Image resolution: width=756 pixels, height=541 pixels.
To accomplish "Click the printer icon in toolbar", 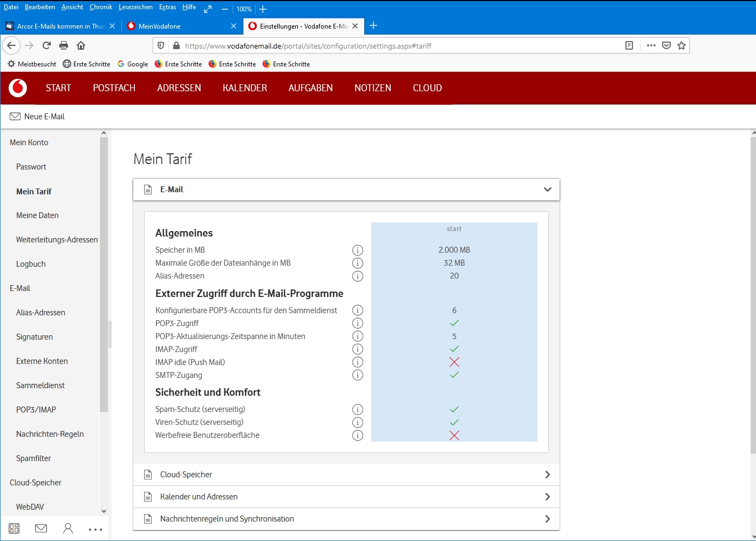I will click(64, 45).
